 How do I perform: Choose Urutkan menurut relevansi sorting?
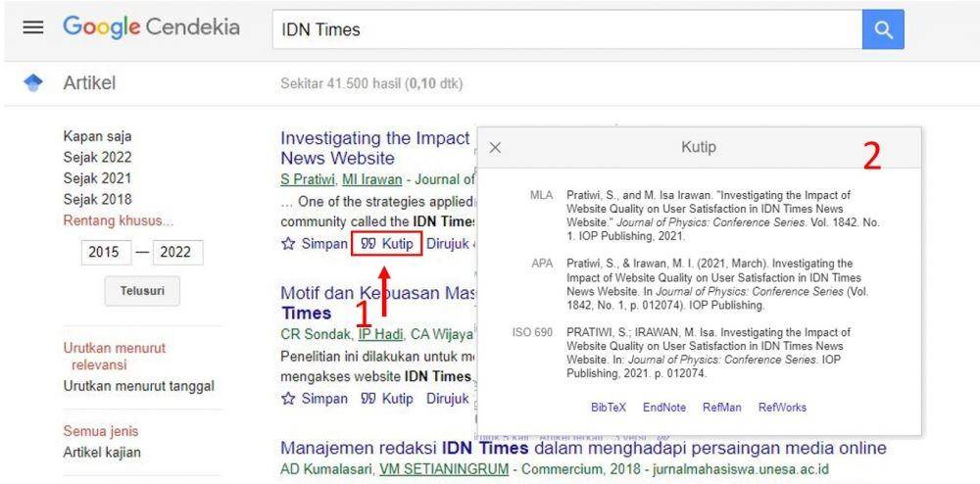point(115,356)
